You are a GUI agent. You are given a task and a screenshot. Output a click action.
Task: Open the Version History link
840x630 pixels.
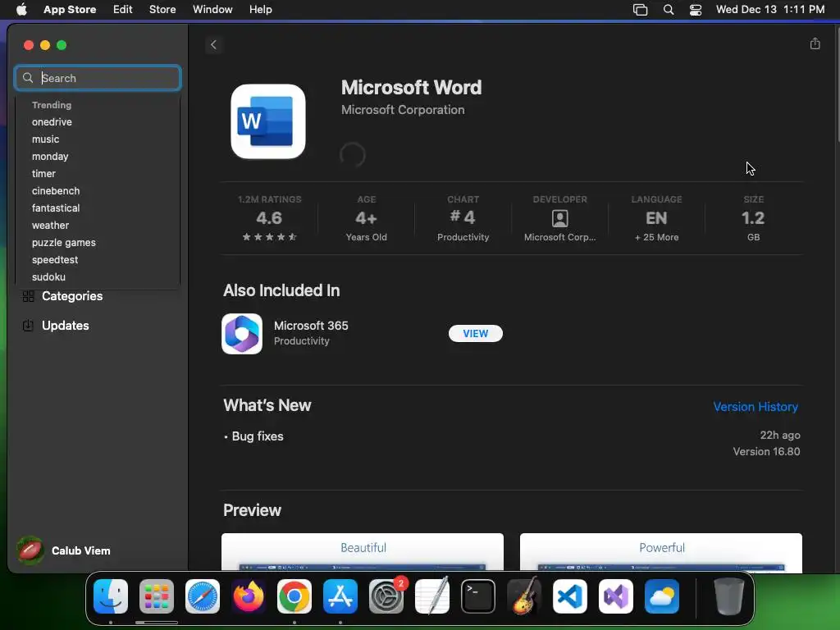pyautogui.click(x=756, y=407)
